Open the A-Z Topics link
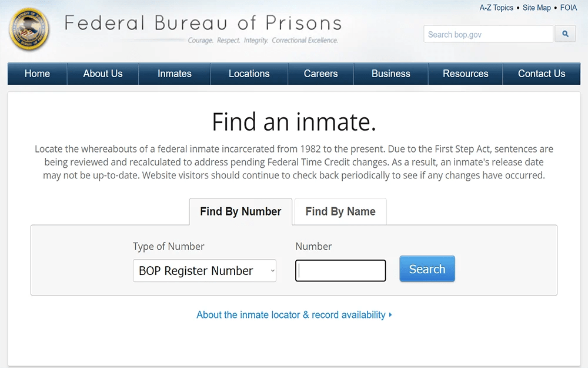 pos(496,8)
